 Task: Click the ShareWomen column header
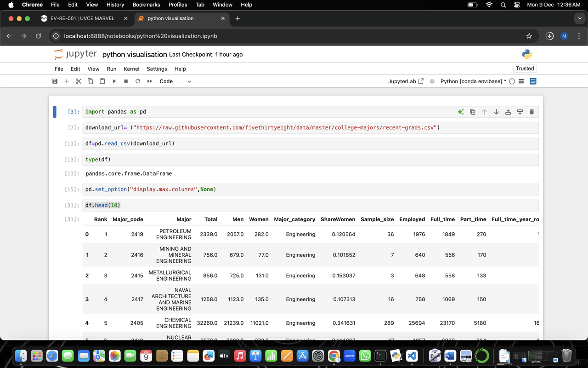(x=338, y=219)
